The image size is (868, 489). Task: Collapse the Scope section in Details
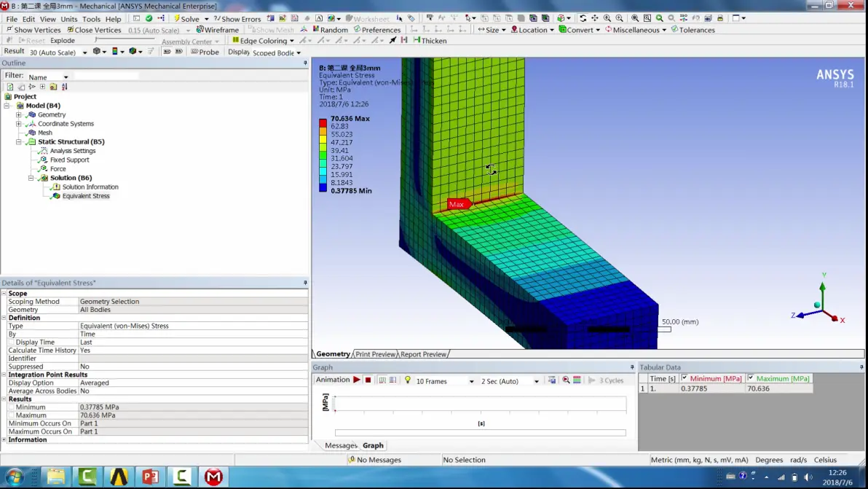[x=4, y=294]
